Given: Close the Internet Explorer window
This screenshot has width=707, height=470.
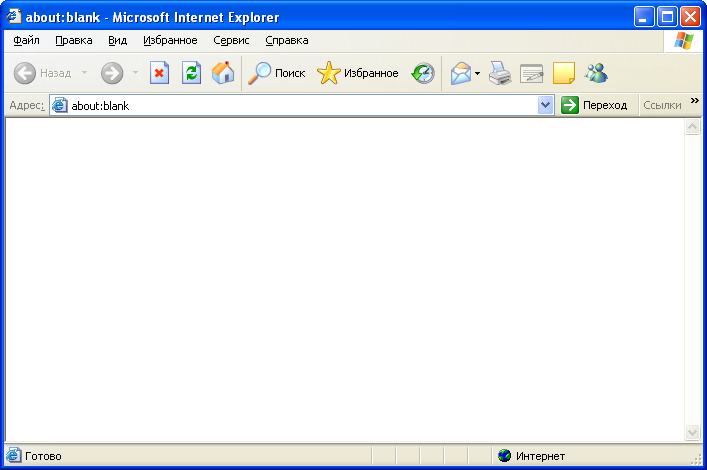Looking at the screenshot, I should pos(690,17).
